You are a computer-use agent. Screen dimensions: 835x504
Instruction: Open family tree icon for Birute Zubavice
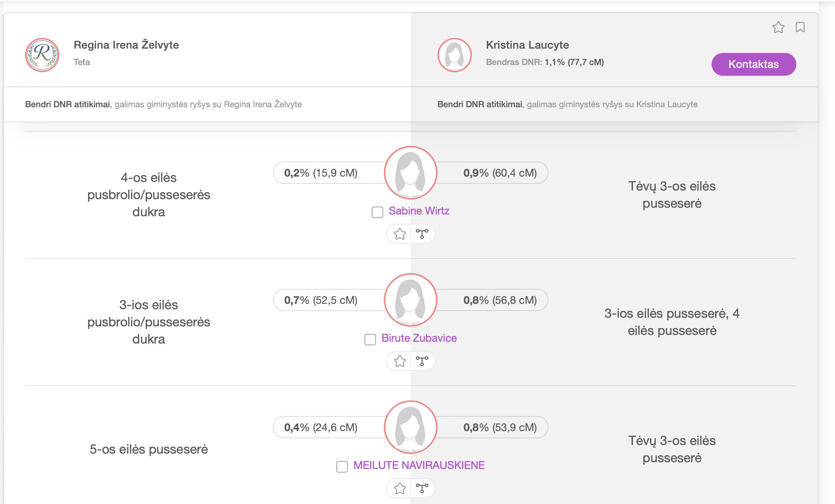pyautogui.click(x=422, y=361)
